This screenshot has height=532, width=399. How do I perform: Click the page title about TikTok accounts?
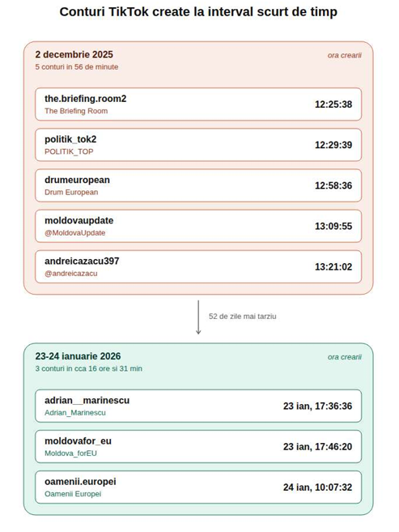[x=198, y=12]
